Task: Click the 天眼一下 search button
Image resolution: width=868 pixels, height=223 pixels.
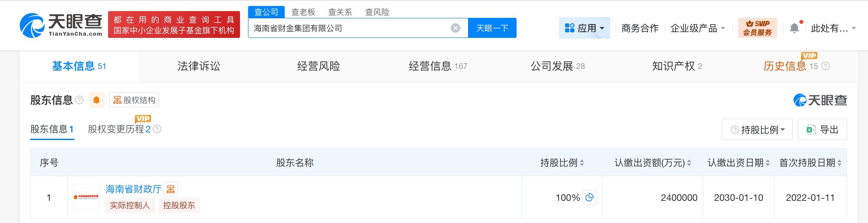Action: point(492,28)
